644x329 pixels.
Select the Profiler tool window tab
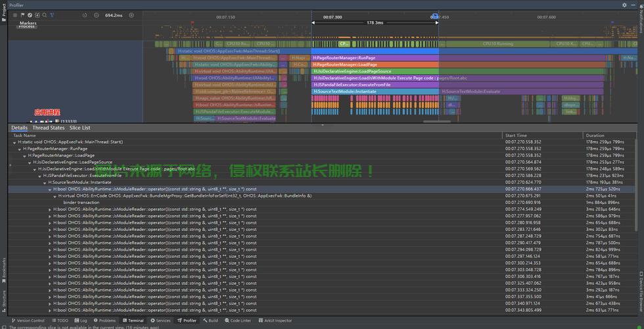point(187,320)
